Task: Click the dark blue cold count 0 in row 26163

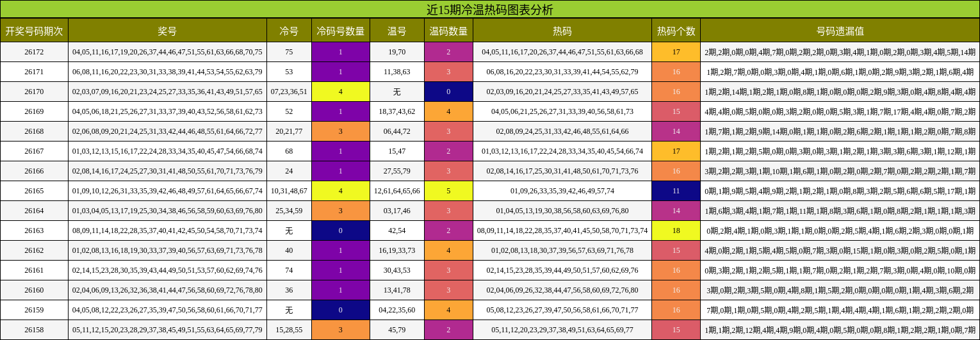Action: pyautogui.click(x=340, y=231)
